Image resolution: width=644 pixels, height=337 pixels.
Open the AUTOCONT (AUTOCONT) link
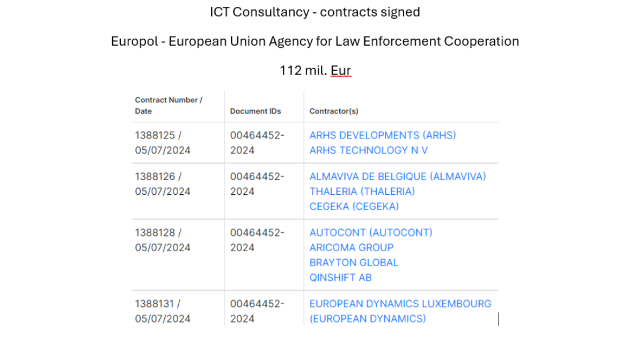[x=371, y=232]
